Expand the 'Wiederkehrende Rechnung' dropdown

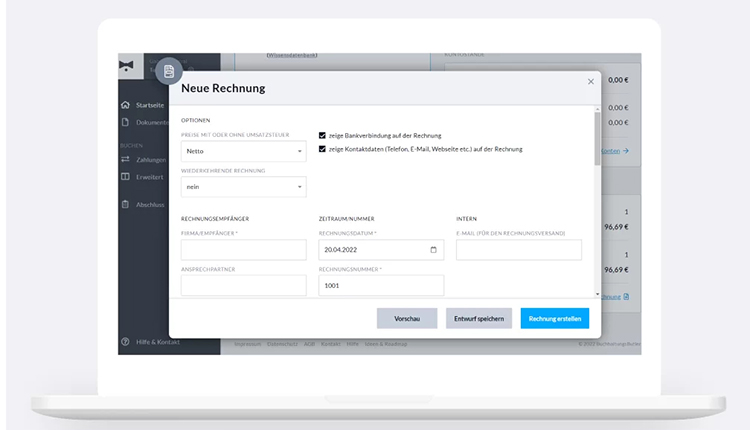(x=243, y=187)
